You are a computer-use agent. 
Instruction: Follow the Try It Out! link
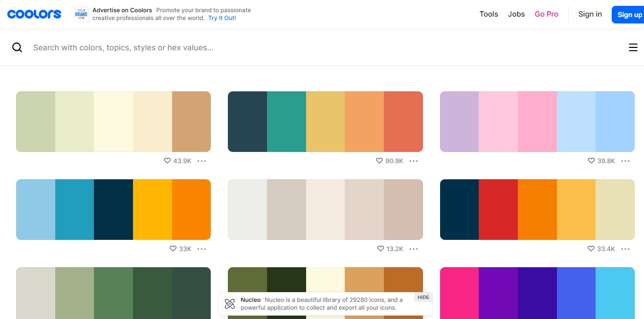click(222, 18)
